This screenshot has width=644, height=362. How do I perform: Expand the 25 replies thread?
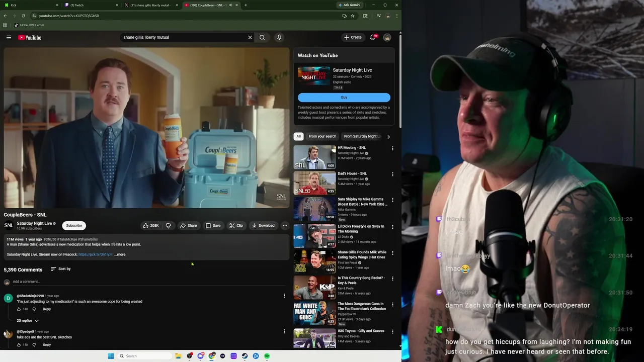pyautogui.click(x=28, y=321)
